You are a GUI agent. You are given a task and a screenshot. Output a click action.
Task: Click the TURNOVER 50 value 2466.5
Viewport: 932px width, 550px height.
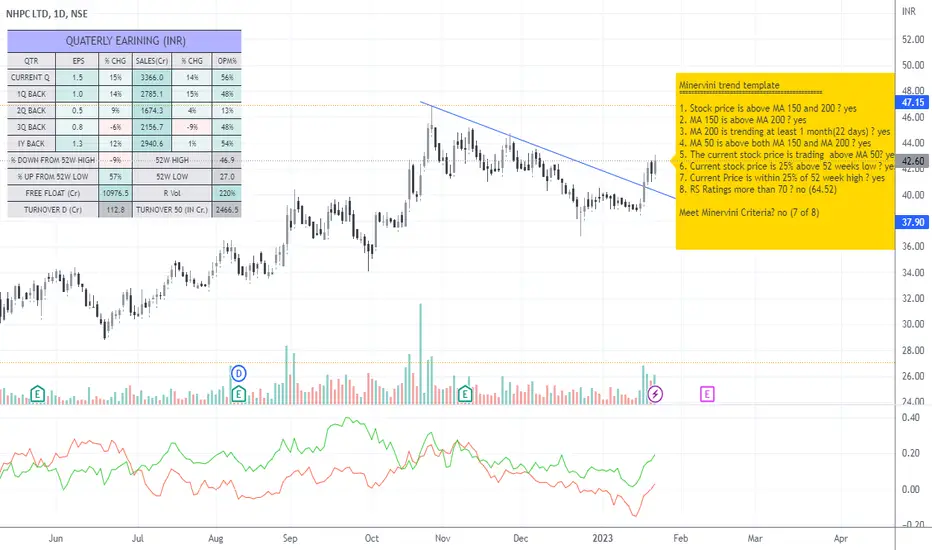click(226, 210)
